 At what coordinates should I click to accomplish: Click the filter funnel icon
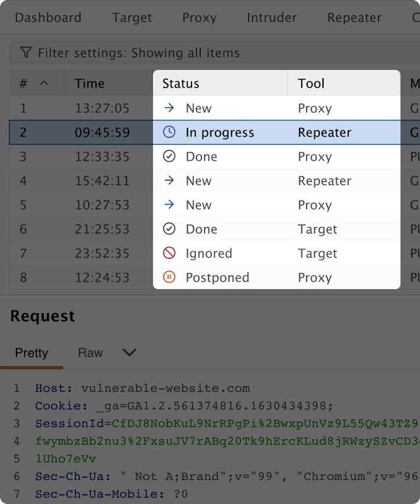[x=26, y=52]
